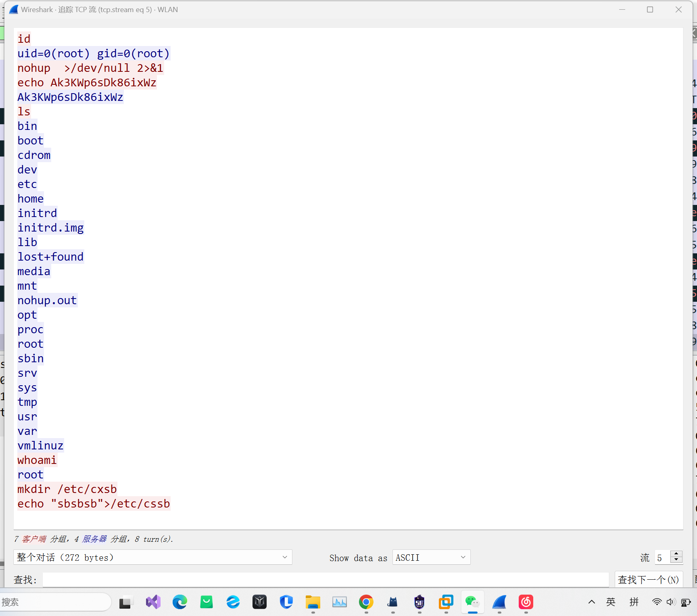Close the Follow TCP Stream window
The width and height of the screenshot is (697, 616).
coord(678,9)
